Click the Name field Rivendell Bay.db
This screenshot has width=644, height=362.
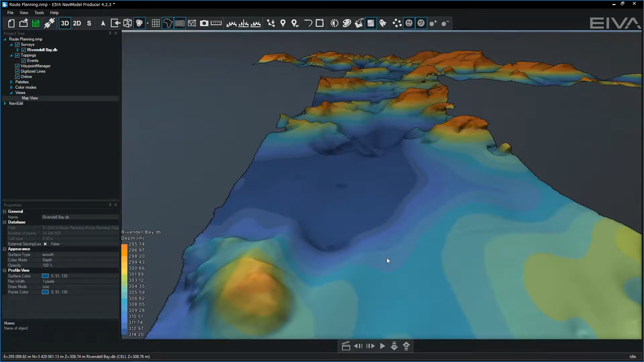click(80, 217)
